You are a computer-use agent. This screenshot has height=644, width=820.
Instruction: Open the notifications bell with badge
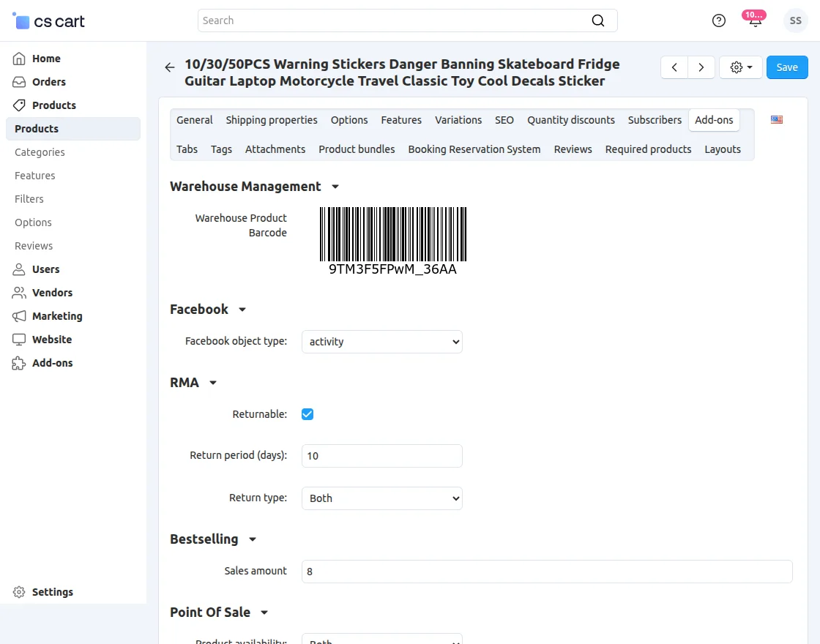coord(754,20)
